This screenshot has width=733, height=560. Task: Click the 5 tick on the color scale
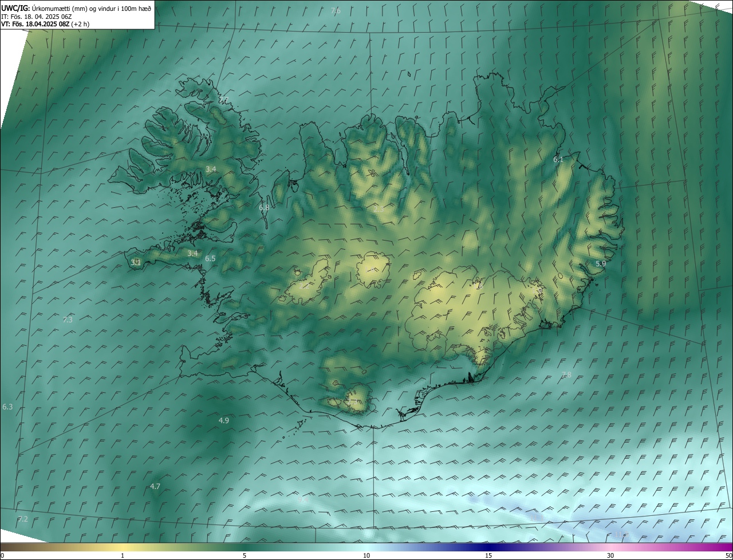(x=245, y=555)
